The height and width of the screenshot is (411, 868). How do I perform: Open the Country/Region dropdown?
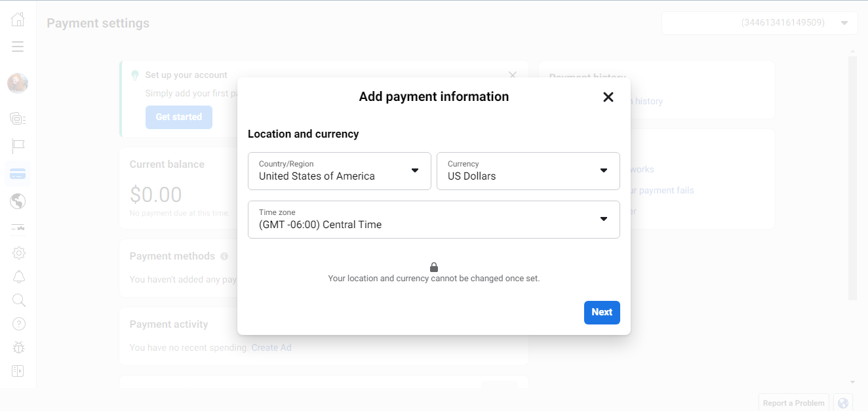pyautogui.click(x=340, y=171)
